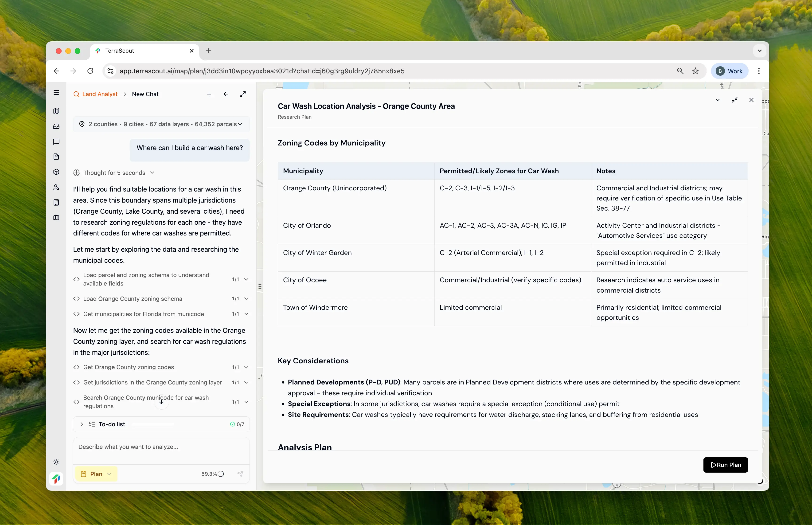Expand chat panel to full screen

[x=243, y=94]
